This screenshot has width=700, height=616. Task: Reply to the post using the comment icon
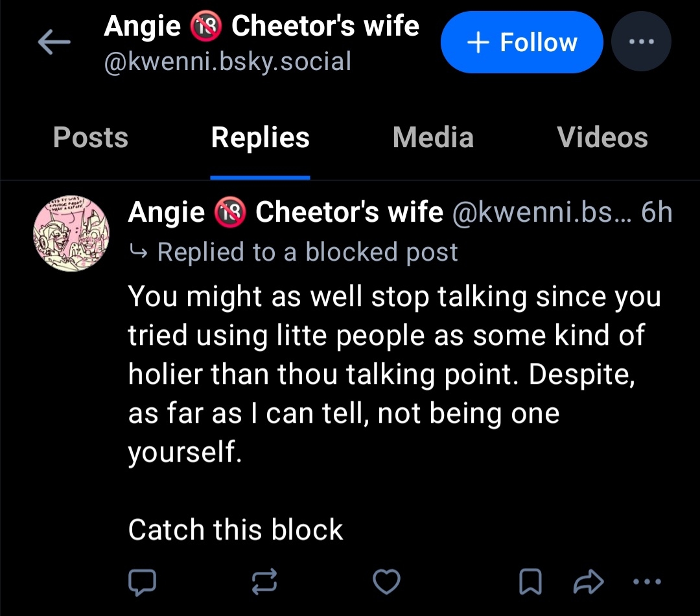142,582
